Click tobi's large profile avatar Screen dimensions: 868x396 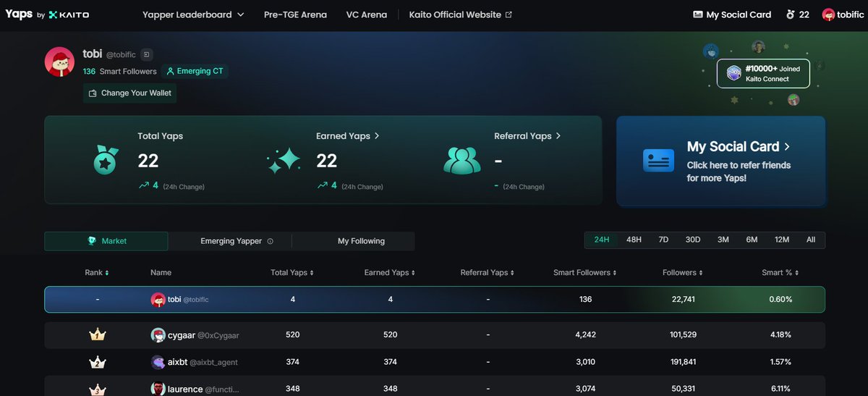pyautogui.click(x=60, y=62)
